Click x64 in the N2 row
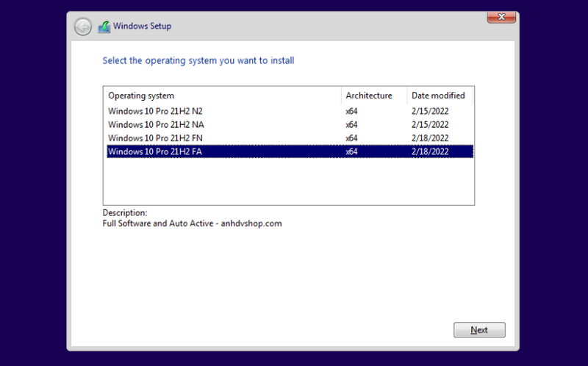Viewport: 588px width, 366px height. coord(351,112)
